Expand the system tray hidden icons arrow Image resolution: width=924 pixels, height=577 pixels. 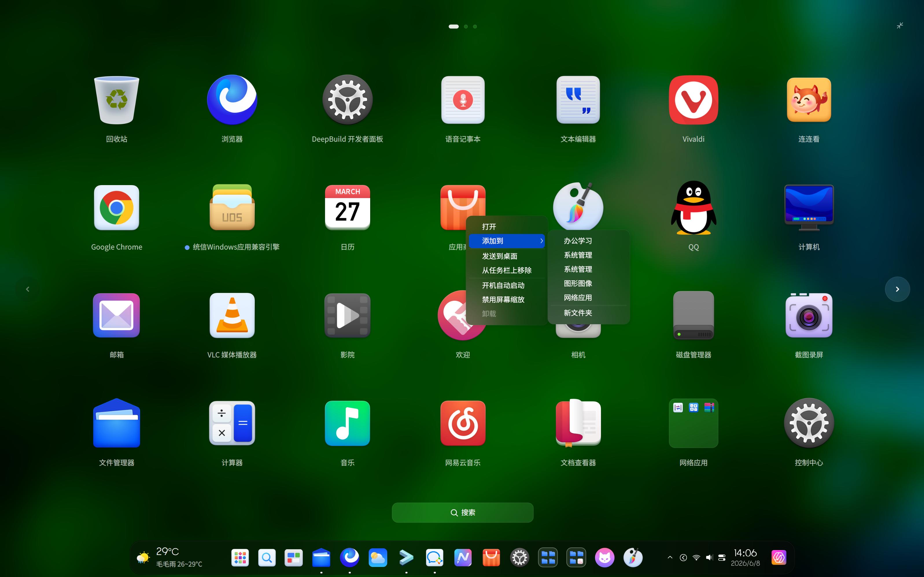[x=670, y=557]
